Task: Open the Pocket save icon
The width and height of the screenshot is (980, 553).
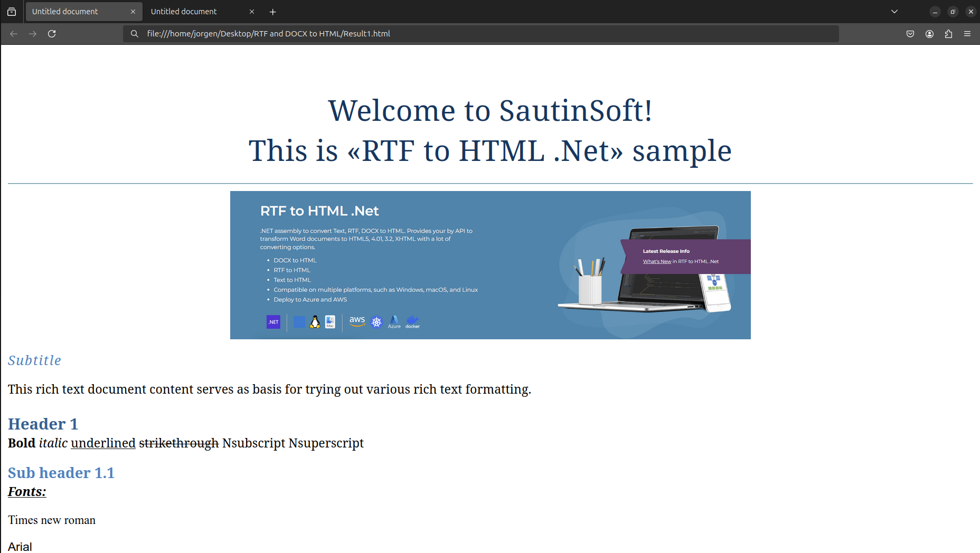Action: pos(910,34)
